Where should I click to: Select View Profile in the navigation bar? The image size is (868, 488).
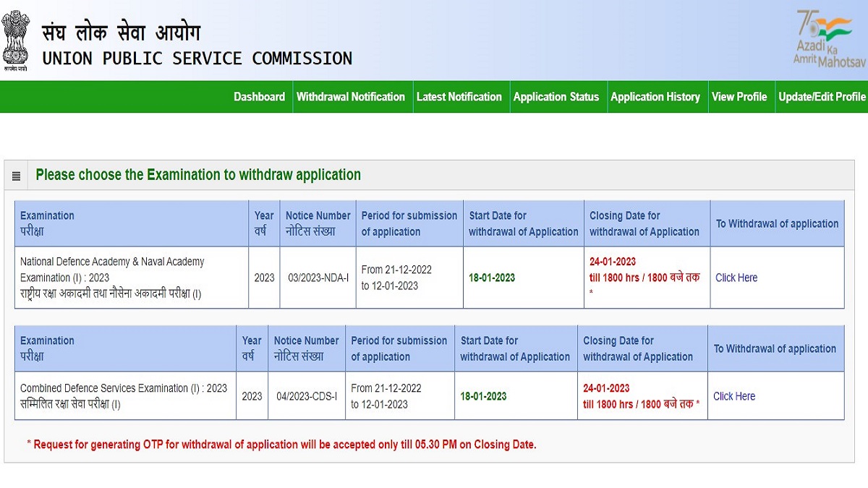coord(739,97)
